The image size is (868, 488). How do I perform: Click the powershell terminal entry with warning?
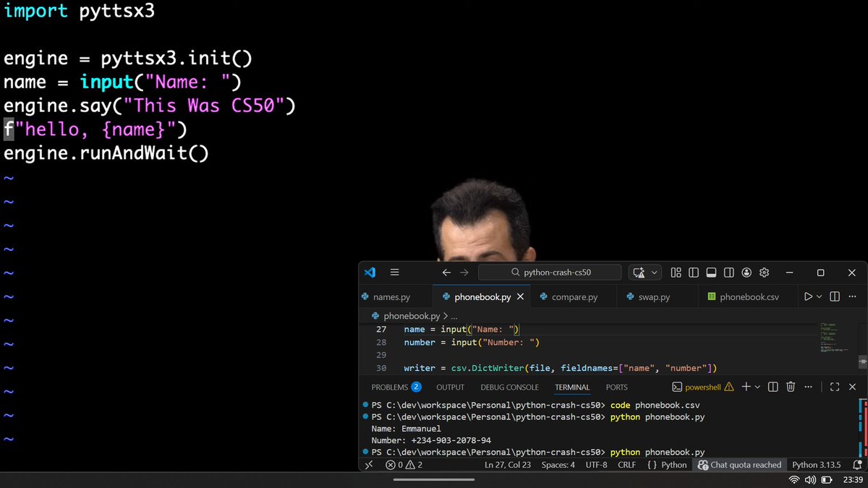coord(699,387)
